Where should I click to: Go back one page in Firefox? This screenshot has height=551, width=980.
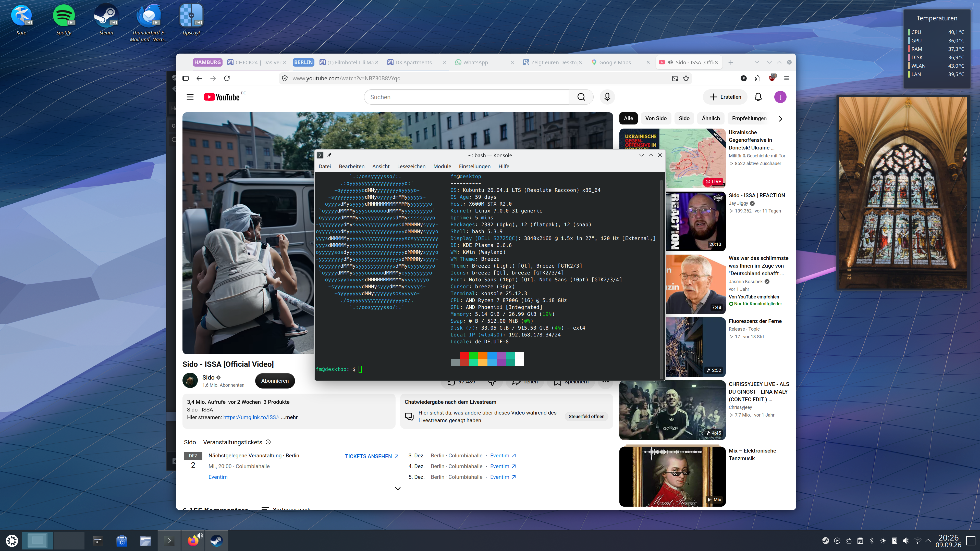(x=199, y=78)
